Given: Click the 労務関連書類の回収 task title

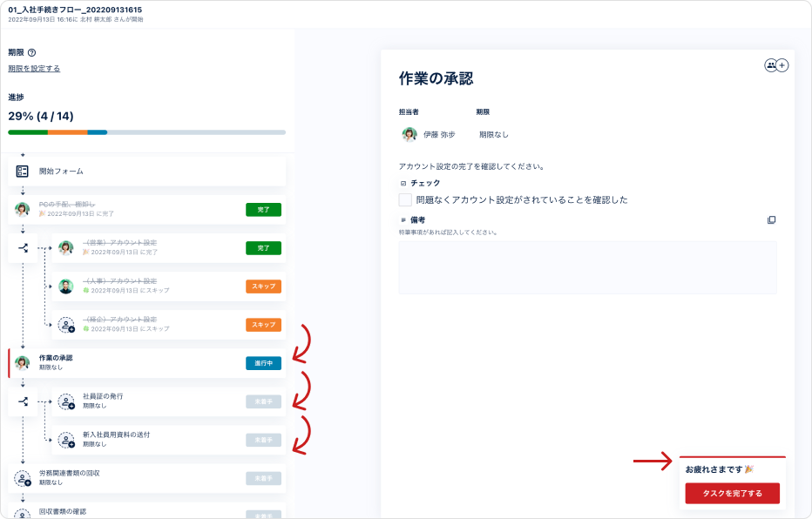Looking at the screenshot, I should click(x=70, y=473).
